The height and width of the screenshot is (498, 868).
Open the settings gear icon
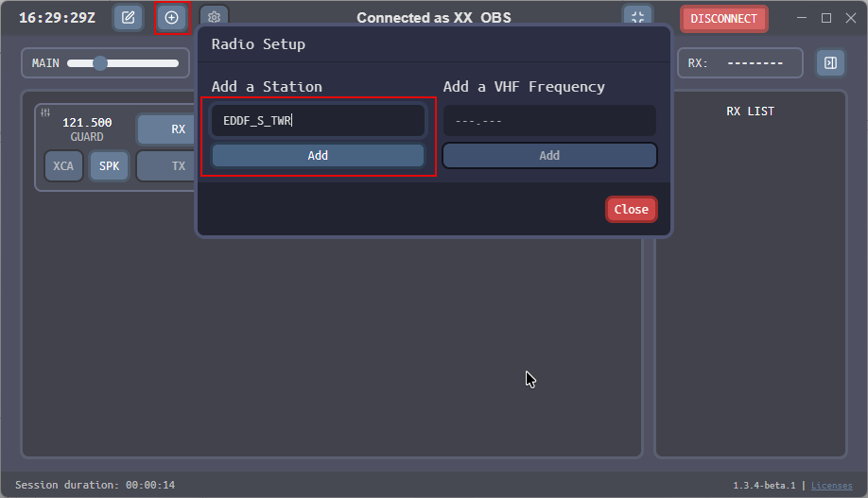215,18
